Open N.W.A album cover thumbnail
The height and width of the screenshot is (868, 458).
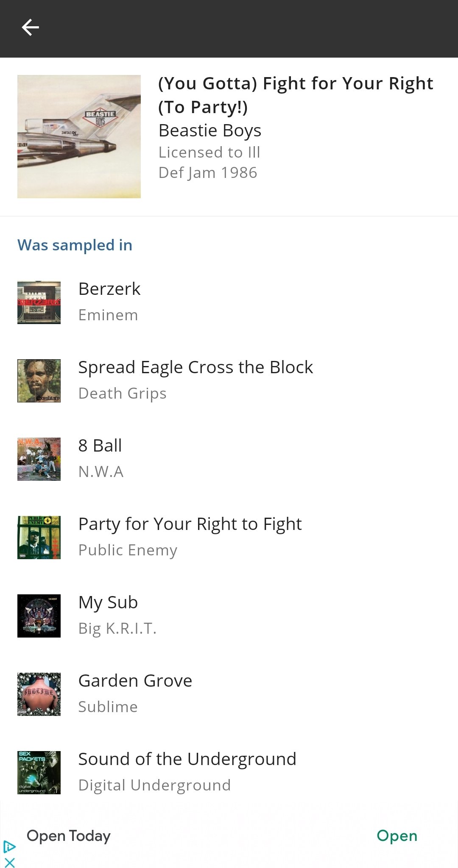[x=39, y=459]
